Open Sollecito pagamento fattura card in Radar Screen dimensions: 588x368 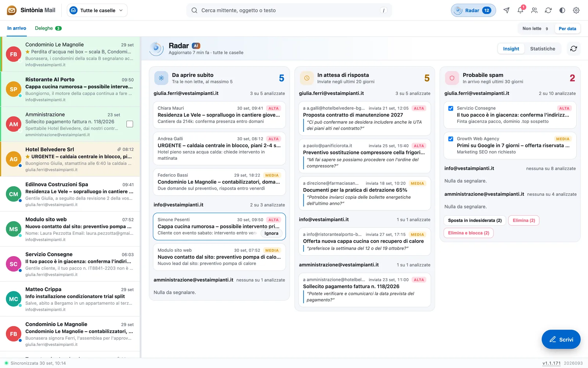pos(365,290)
